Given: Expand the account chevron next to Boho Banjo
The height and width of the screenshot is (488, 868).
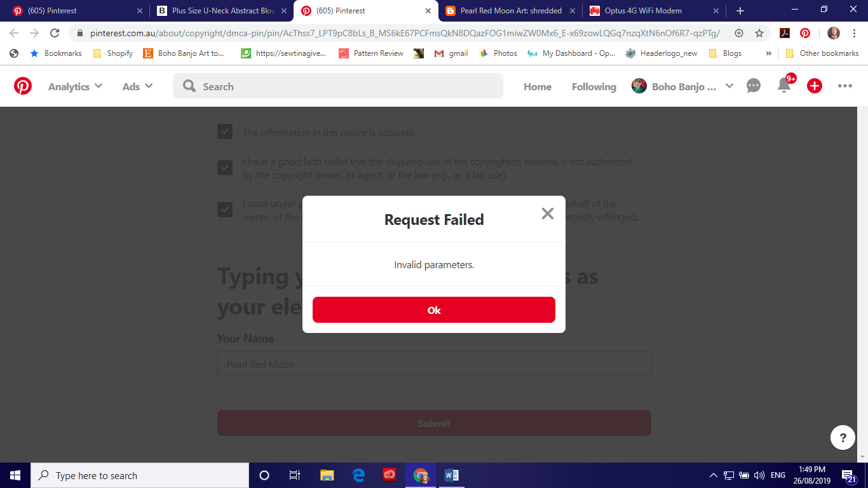Looking at the screenshot, I should [x=729, y=86].
